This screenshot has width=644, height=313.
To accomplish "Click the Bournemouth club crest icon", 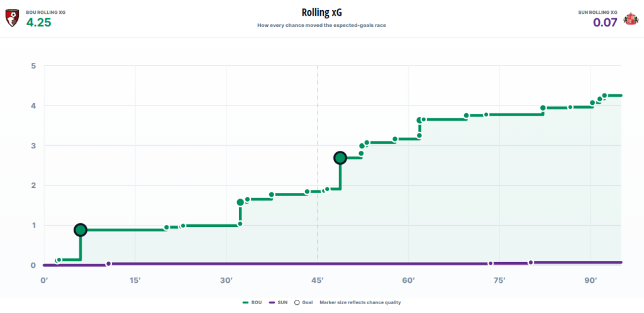I will pyautogui.click(x=13, y=18).
